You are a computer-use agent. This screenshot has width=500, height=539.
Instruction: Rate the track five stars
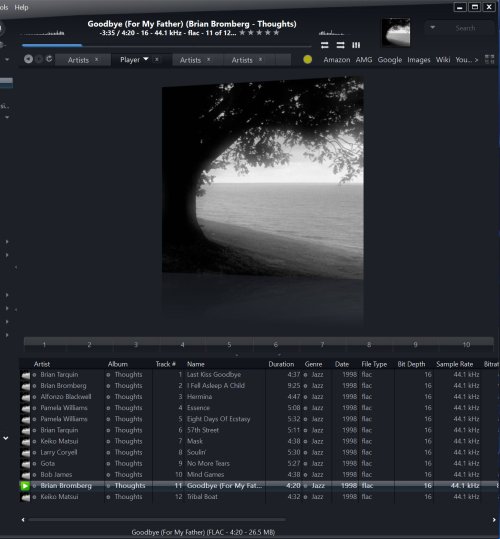pos(276,33)
